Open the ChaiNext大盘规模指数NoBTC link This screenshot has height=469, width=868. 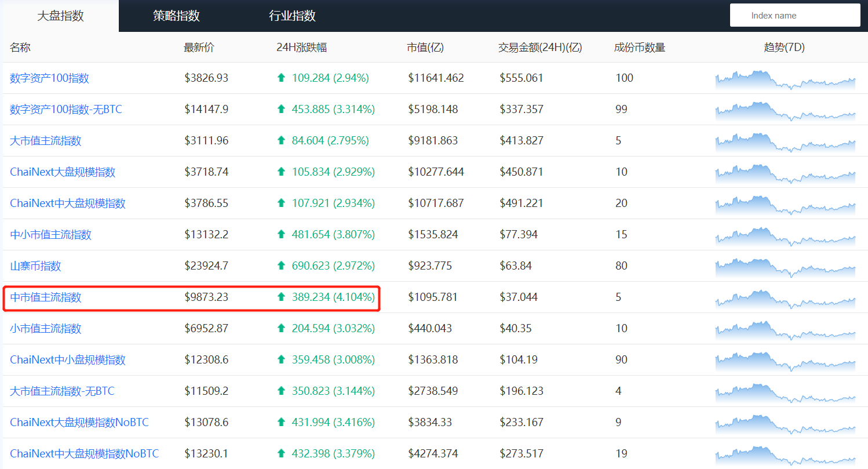[x=79, y=422]
